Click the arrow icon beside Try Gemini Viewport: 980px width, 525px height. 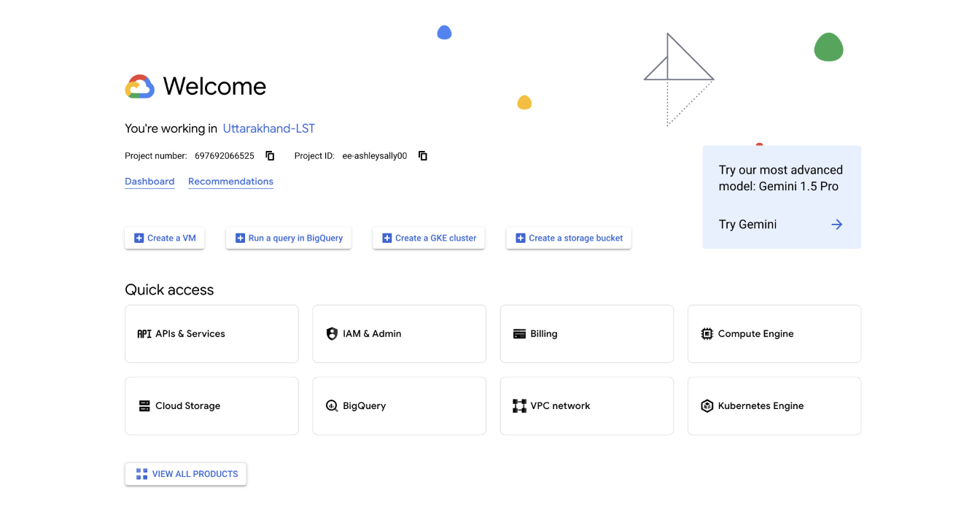tap(836, 225)
